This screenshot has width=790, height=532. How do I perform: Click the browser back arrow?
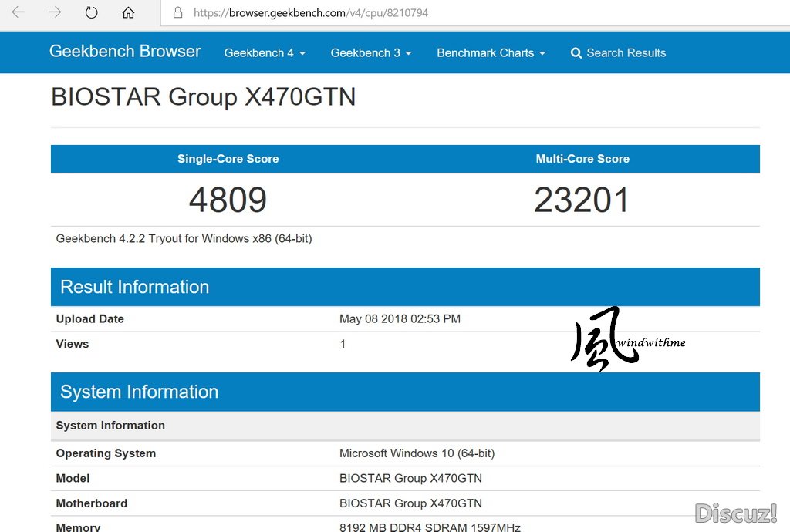coord(18,12)
